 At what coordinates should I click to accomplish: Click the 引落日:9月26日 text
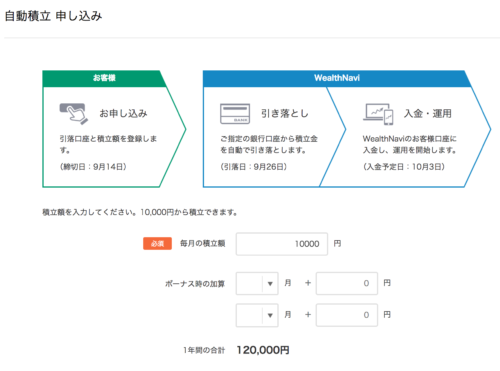(x=253, y=167)
